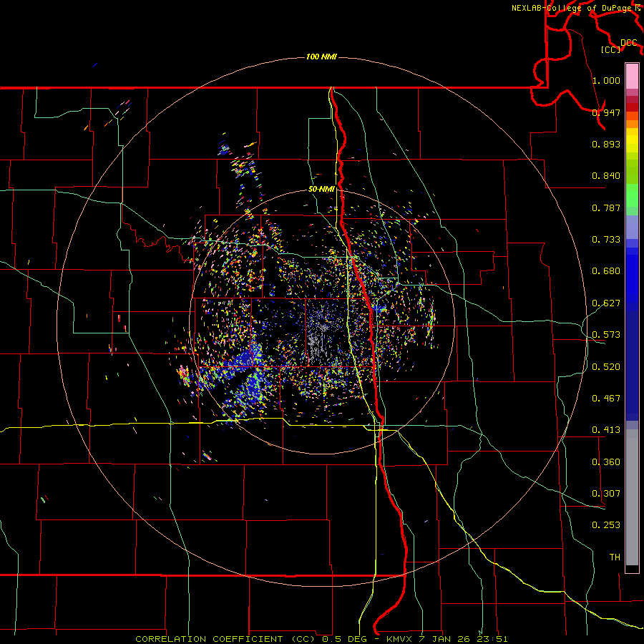Image resolution: width=644 pixels, height=644 pixels.
Task: Click the 0.840 scale value
Action: pyautogui.click(x=606, y=176)
